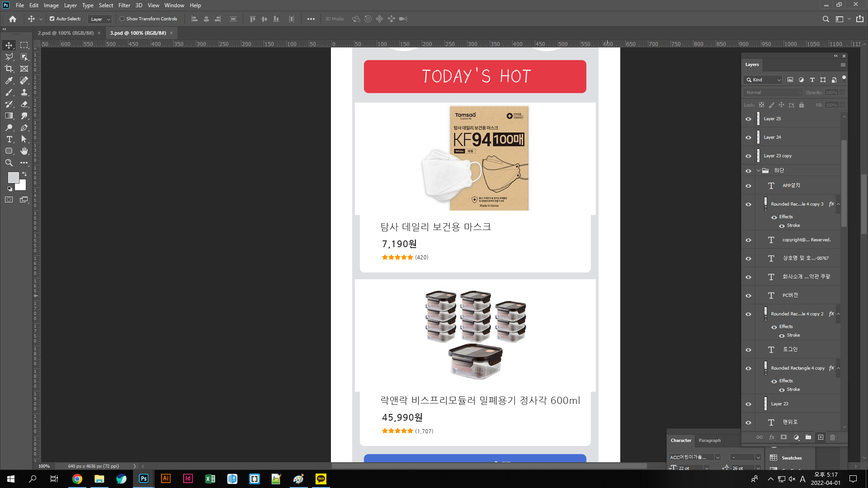Viewport: 868px width, 488px height.
Task: Switch to the Paragraph panel tab
Action: [x=709, y=441]
